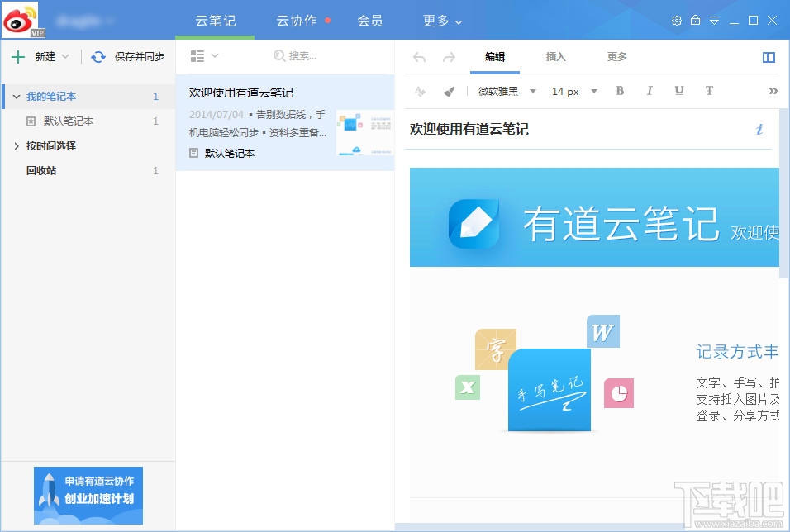Click the clear formatting icon
The image size is (790, 532).
420,91
